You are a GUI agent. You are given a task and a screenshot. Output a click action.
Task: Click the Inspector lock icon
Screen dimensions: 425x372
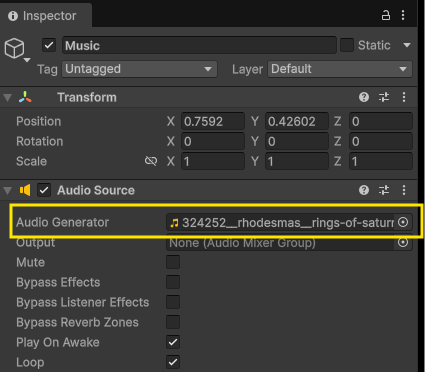386,15
